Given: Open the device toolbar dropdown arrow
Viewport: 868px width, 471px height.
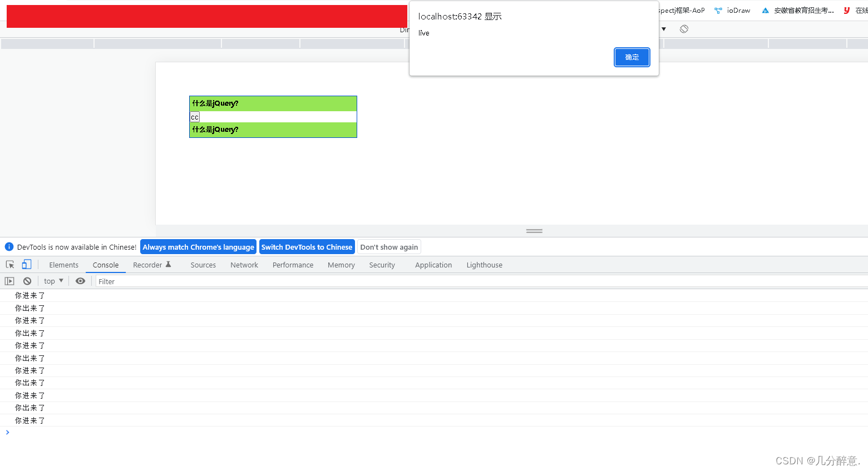Looking at the screenshot, I should [664, 29].
